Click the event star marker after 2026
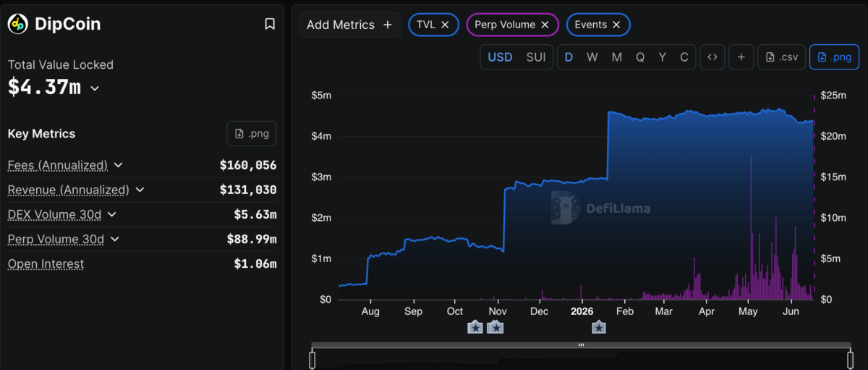Image resolution: width=868 pixels, height=370 pixels. [599, 327]
